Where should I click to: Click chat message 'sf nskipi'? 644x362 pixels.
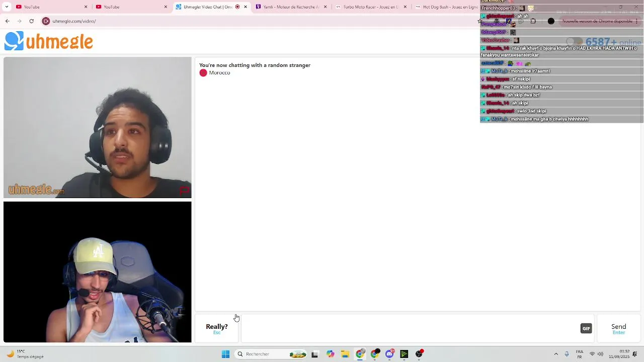click(521, 79)
